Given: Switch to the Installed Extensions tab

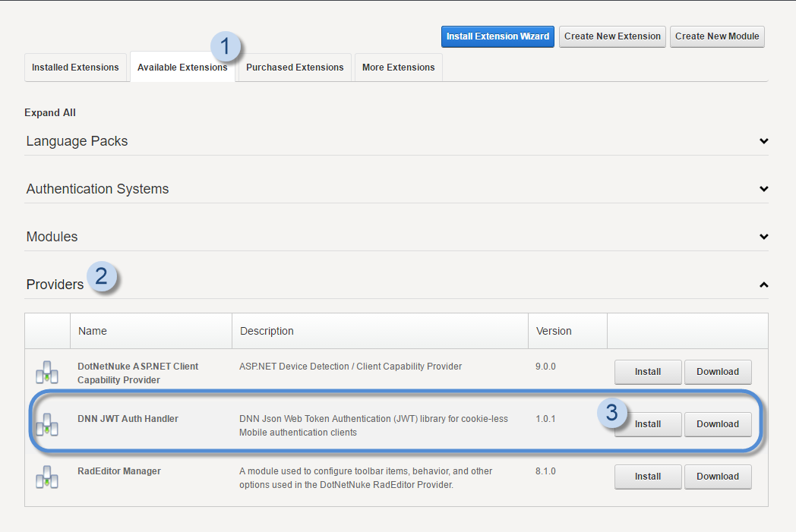Looking at the screenshot, I should point(75,68).
